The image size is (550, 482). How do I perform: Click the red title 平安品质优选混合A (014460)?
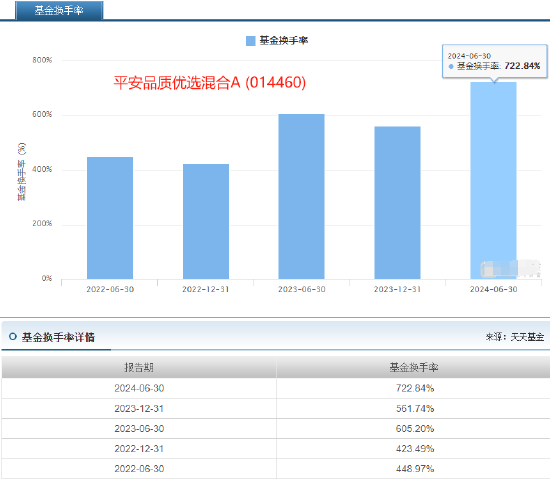click(x=210, y=83)
